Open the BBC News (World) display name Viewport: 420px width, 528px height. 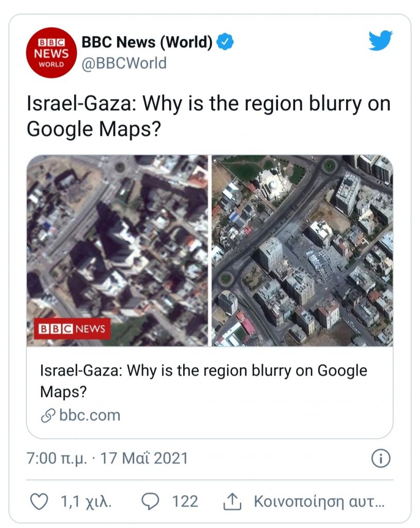coord(147,43)
